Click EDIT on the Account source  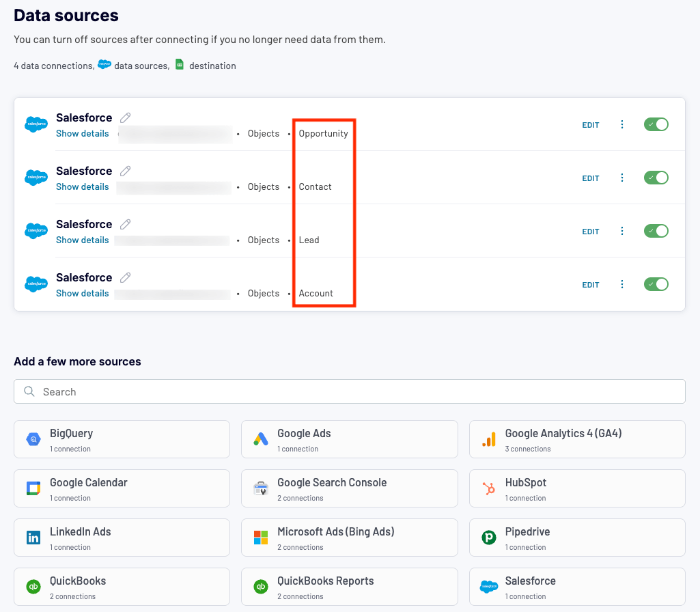coord(590,285)
